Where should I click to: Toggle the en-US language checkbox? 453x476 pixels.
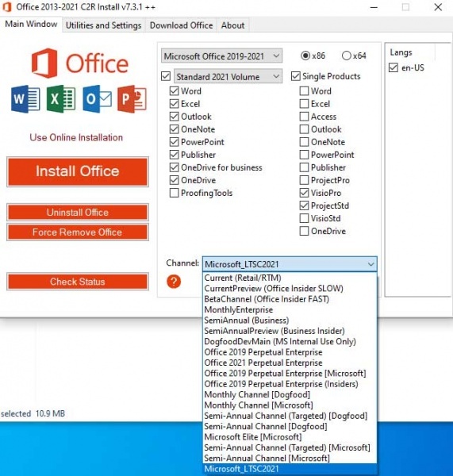tap(393, 67)
